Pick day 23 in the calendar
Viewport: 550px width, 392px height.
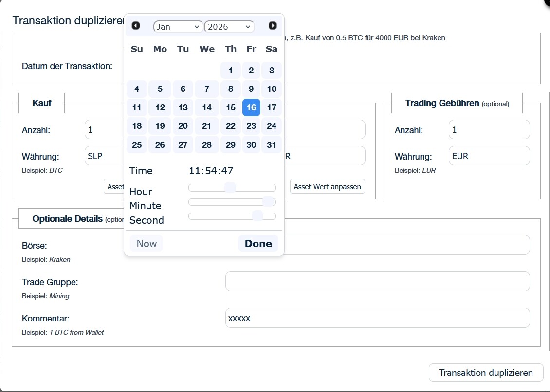[251, 126]
